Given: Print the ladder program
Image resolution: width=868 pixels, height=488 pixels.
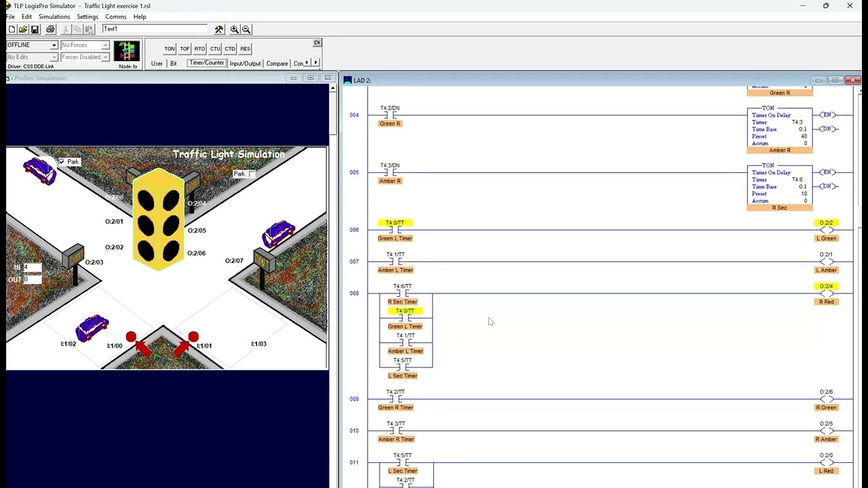Looking at the screenshot, I should coord(50,29).
